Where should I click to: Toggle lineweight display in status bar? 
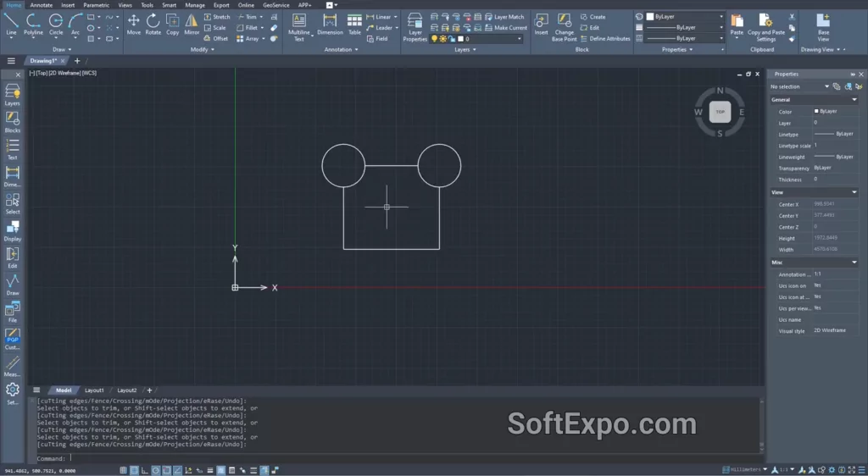click(x=210, y=470)
